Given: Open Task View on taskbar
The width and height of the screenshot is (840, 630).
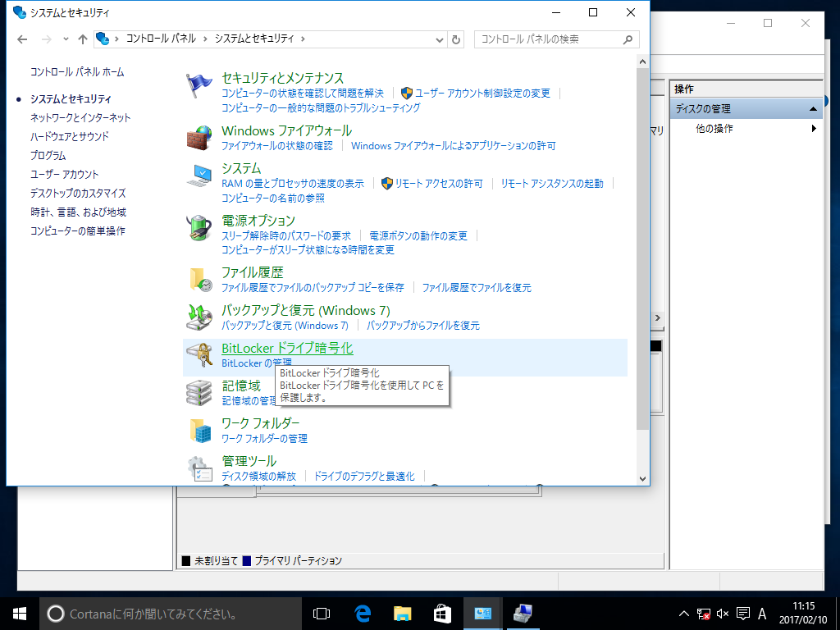Looking at the screenshot, I should (322, 614).
